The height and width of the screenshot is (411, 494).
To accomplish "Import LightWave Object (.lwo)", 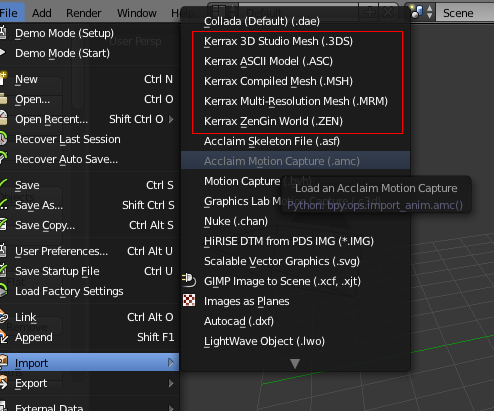I will (x=295, y=341).
